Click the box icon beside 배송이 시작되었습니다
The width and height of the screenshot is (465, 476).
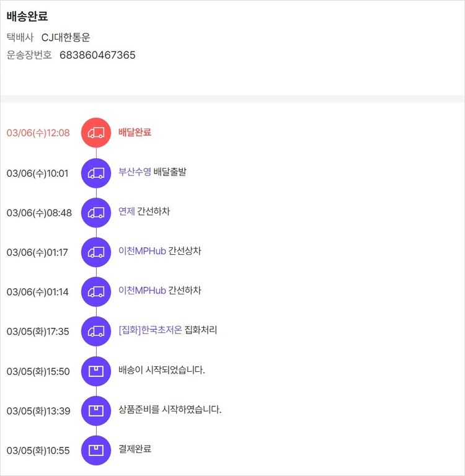point(96,371)
